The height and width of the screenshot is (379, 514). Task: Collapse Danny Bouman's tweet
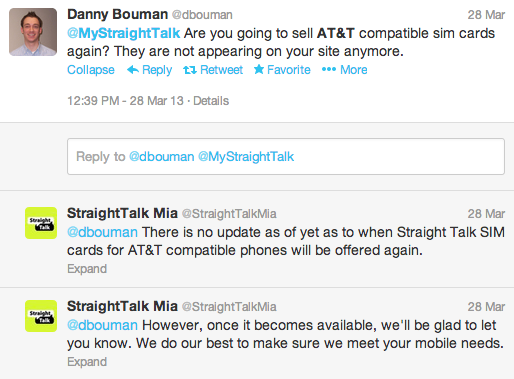91,70
